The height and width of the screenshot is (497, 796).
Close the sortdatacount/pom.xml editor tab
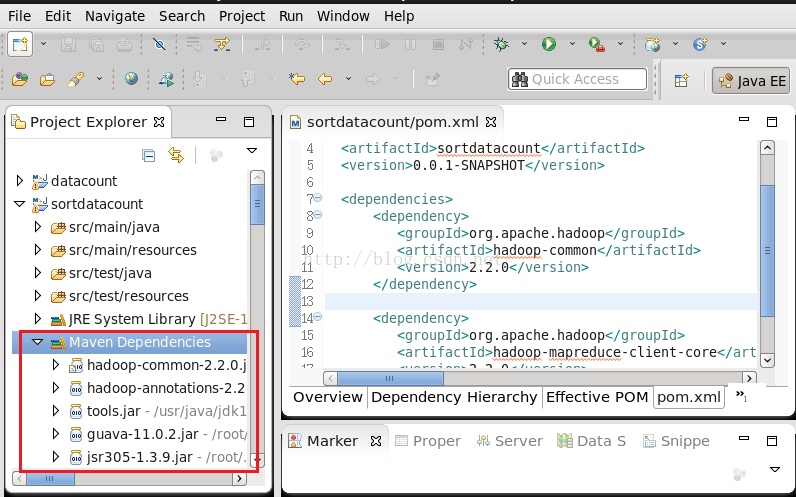tap(491, 122)
